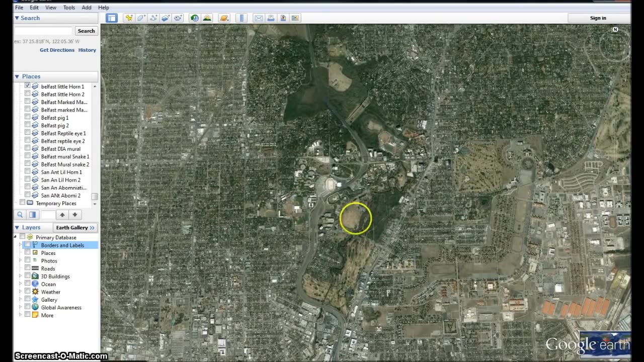Add a placemark with the pushpin tool

pos(129,18)
